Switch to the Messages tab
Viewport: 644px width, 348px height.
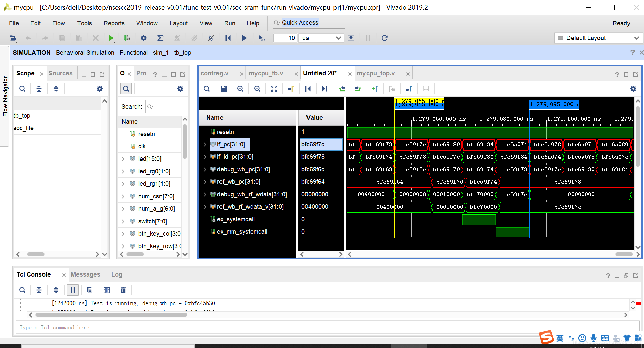click(x=86, y=274)
